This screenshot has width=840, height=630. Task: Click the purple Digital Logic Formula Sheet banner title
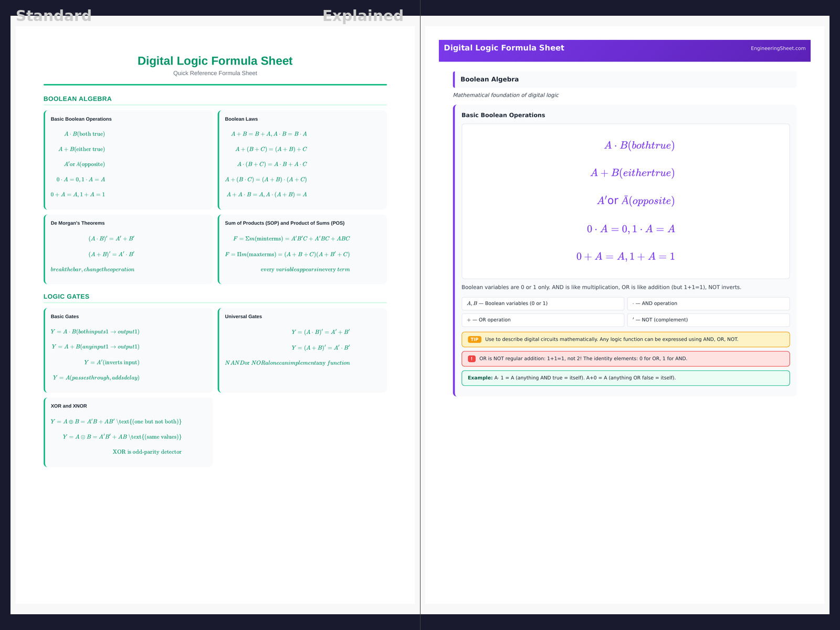[504, 48]
